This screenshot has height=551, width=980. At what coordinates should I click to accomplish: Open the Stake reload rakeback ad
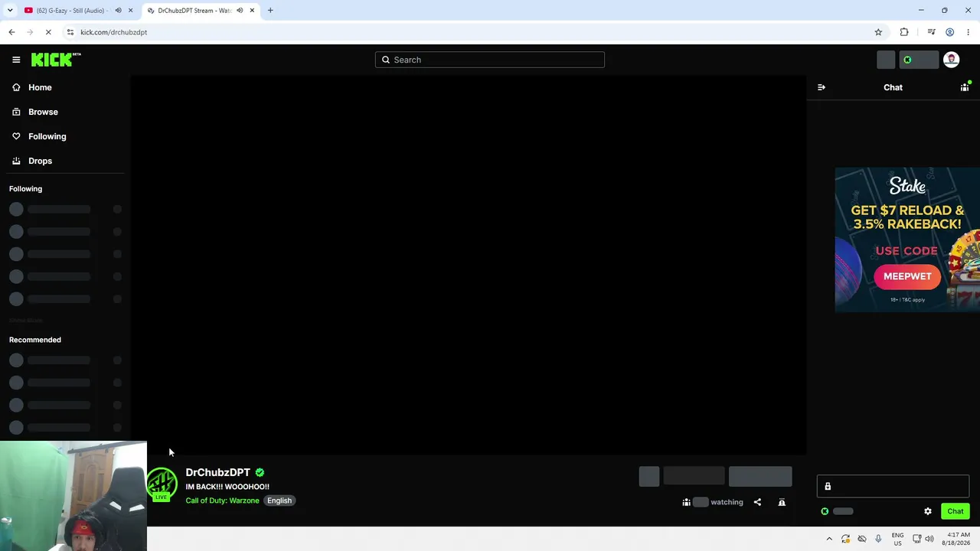pyautogui.click(x=907, y=240)
